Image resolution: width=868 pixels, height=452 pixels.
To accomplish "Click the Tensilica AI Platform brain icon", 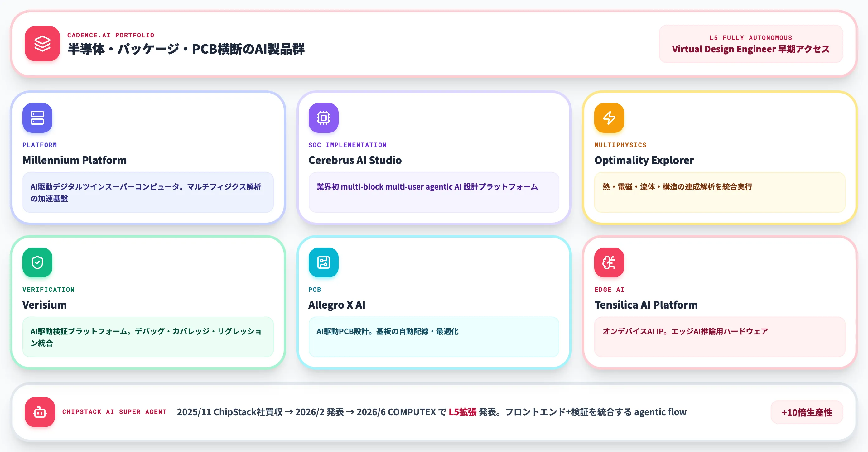I will (x=609, y=262).
